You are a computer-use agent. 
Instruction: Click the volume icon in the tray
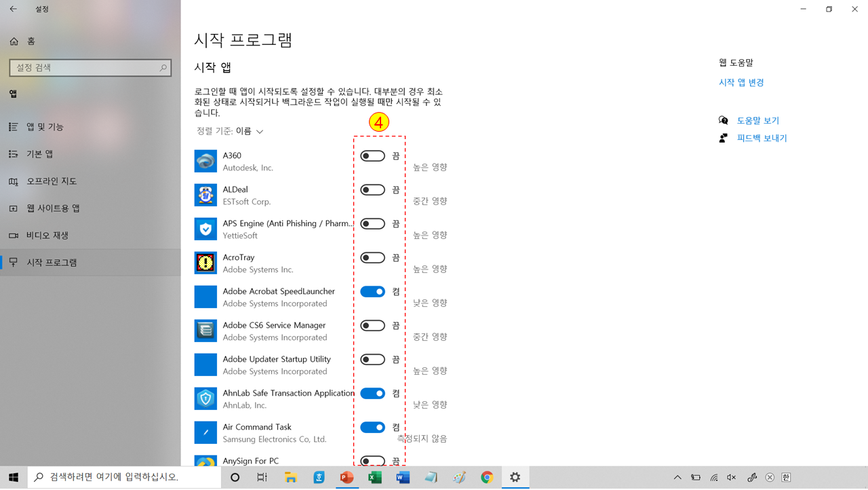(731, 477)
